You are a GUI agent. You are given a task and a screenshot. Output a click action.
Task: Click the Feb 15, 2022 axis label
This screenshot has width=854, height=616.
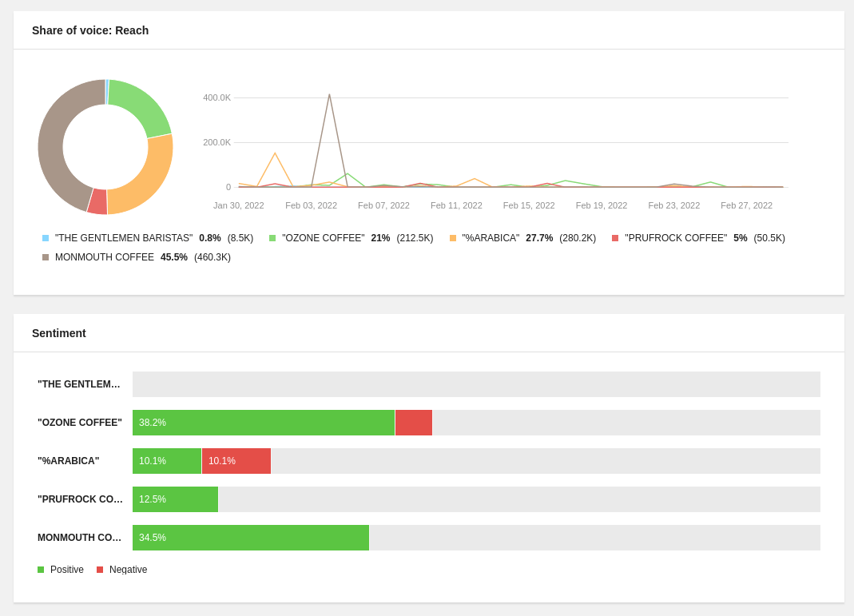click(x=529, y=205)
